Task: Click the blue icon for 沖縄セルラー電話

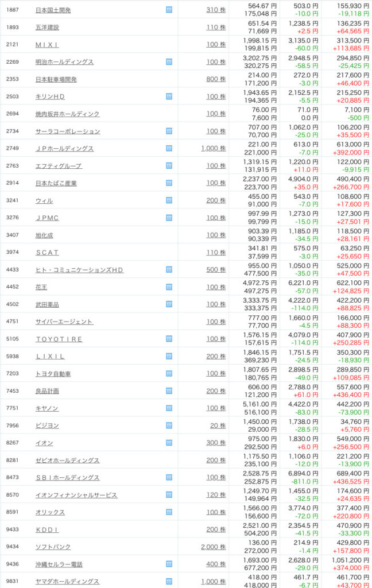Action: tap(169, 564)
